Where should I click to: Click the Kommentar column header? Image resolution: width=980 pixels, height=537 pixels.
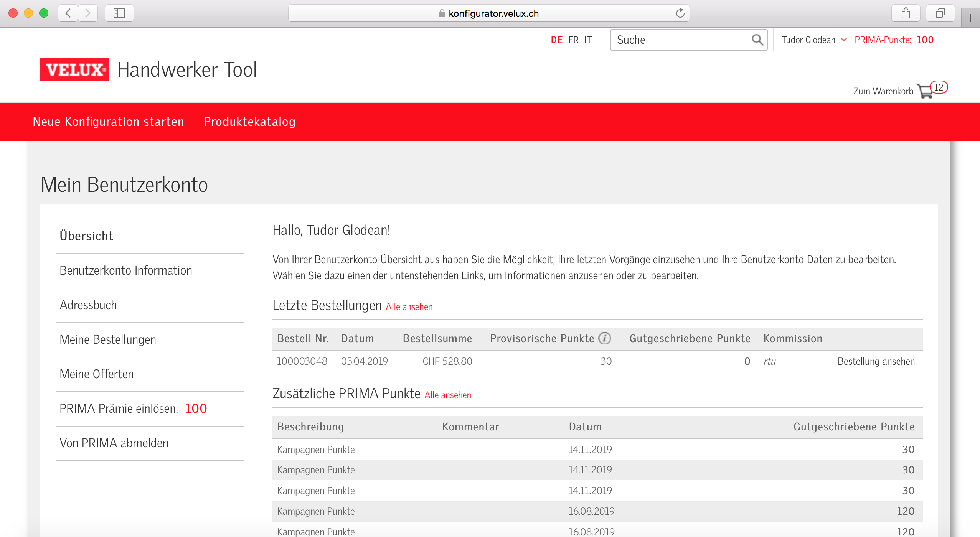pos(471,427)
